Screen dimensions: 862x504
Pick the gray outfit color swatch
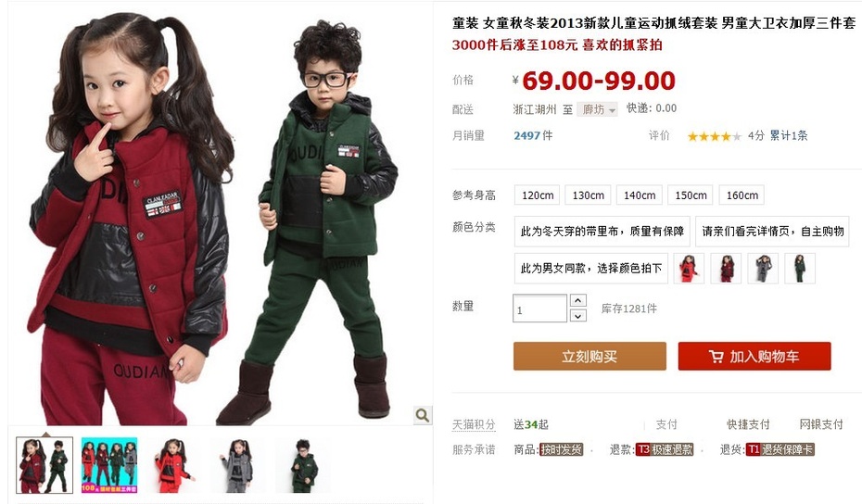click(x=763, y=269)
